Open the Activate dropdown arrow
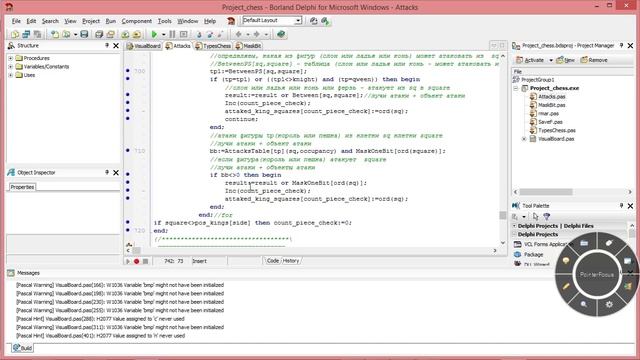Screen dimensions: 640x360 point(551,60)
